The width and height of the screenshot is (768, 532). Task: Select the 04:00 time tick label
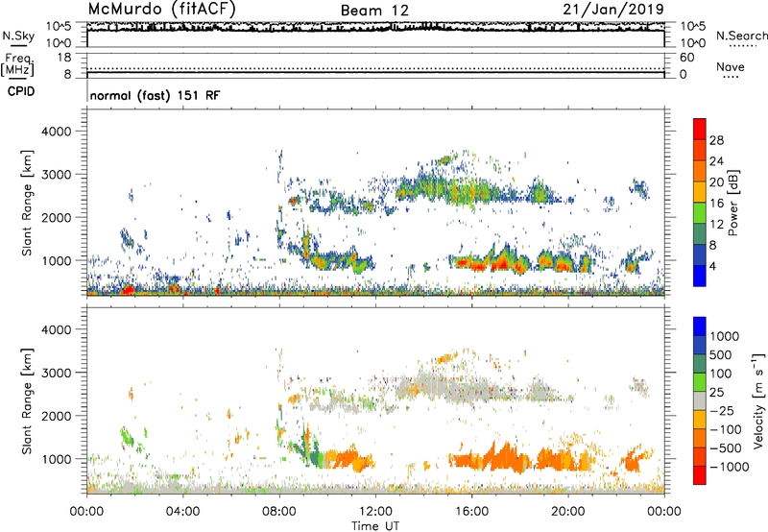coord(182,512)
